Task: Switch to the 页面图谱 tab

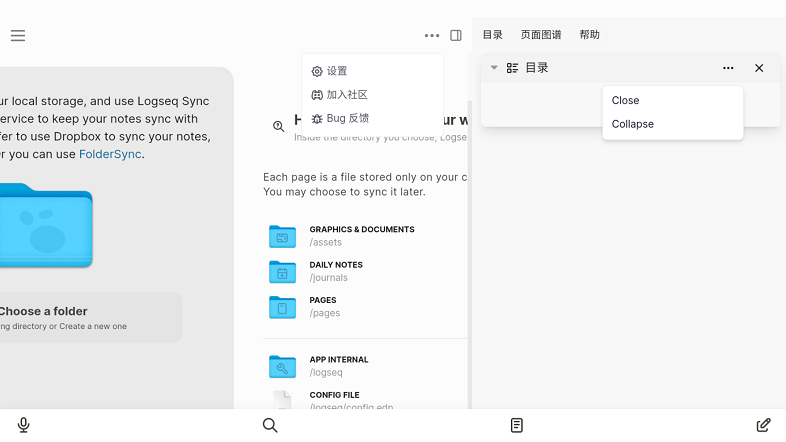Action: (x=540, y=35)
